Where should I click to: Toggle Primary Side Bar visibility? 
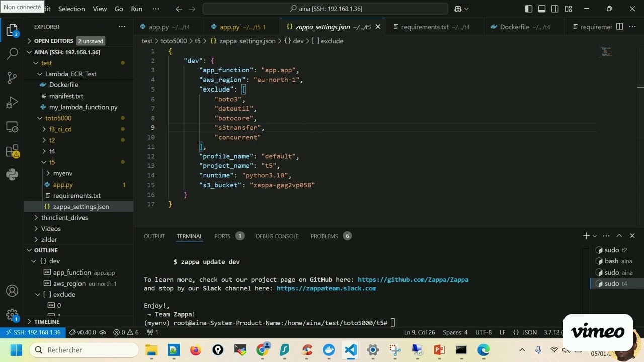click(x=529, y=9)
